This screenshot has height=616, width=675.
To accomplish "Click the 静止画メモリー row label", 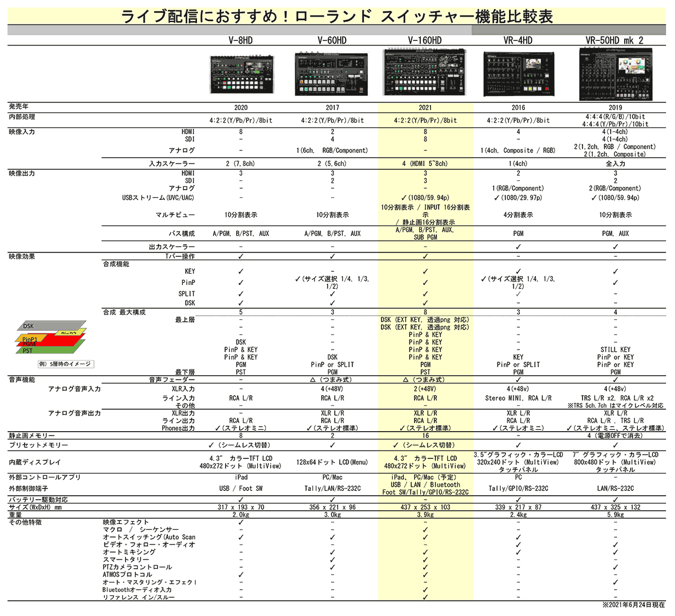I will (x=31, y=436).
